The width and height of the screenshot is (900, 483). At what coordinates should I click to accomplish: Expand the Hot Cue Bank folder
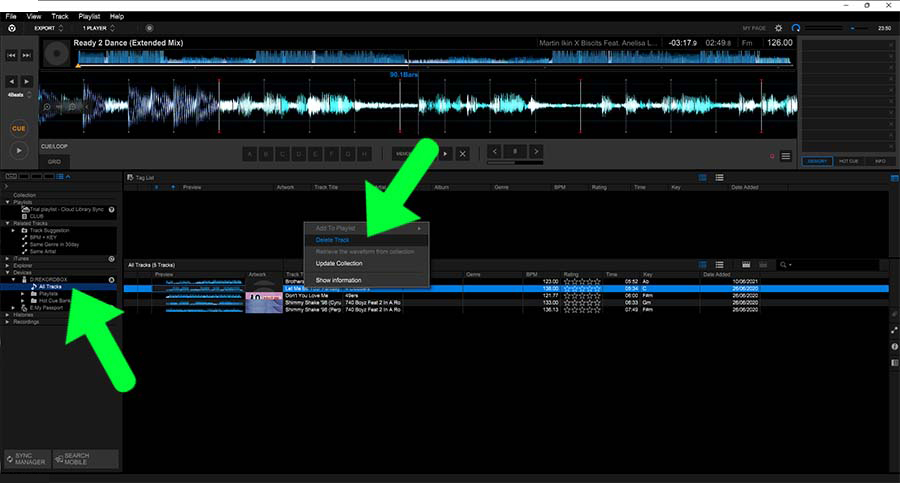pyautogui.click(x=23, y=300)
